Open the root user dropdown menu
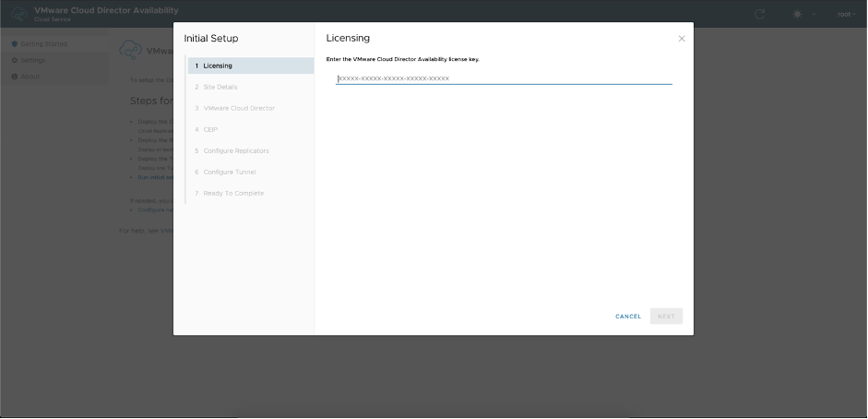 point(846,14)
